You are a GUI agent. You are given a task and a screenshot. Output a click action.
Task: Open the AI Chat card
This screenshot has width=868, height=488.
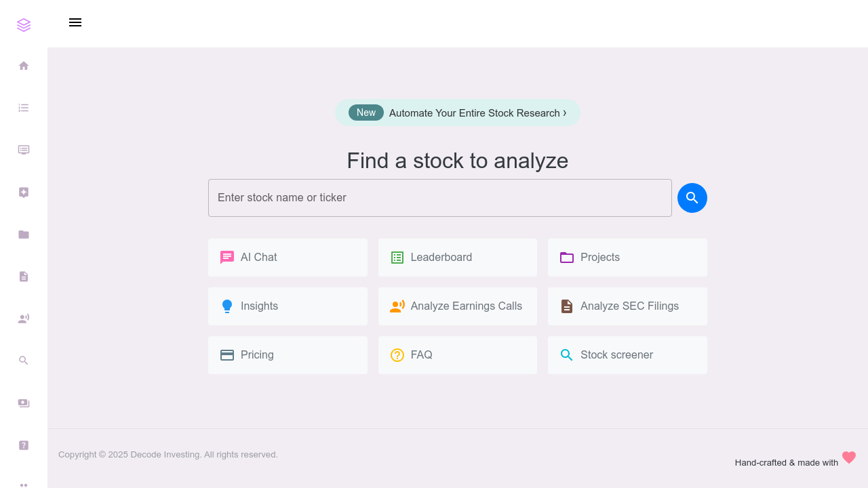tap(288, 258)
